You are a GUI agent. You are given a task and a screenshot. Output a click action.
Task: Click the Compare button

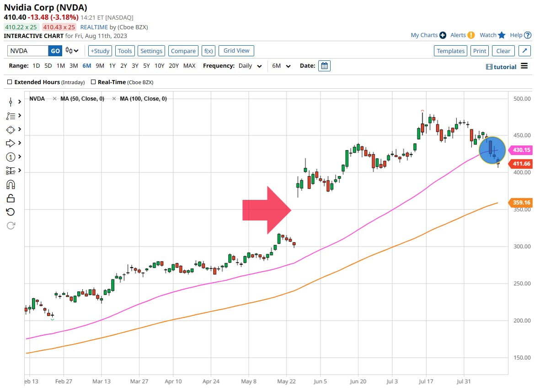pyautogui.click(x=183, y=51)
